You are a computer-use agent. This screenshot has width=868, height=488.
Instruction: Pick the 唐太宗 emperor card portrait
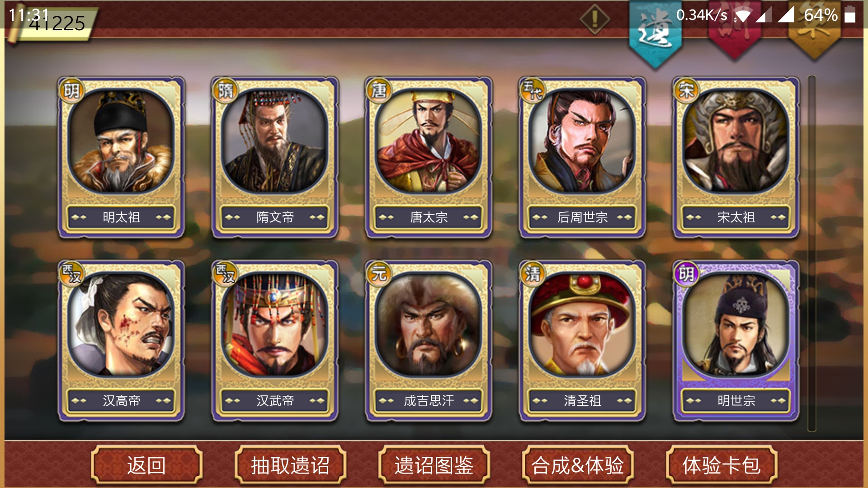coord(428,141)
